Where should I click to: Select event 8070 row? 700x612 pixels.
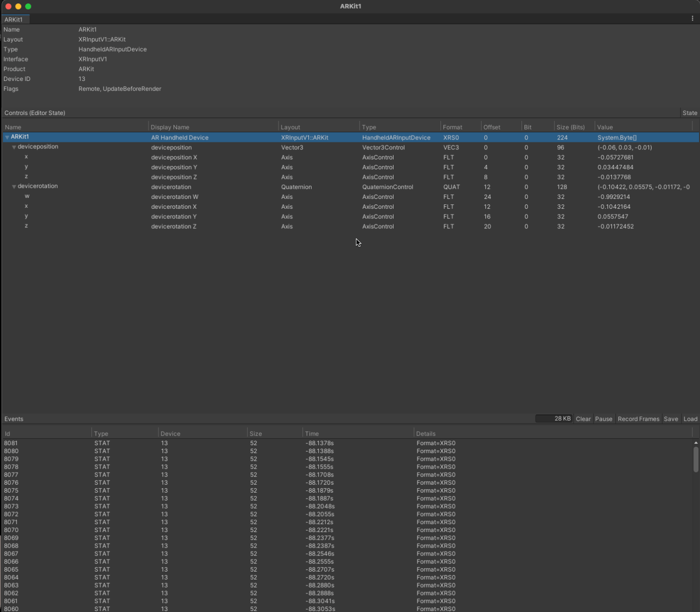click(x=347, y=530)
